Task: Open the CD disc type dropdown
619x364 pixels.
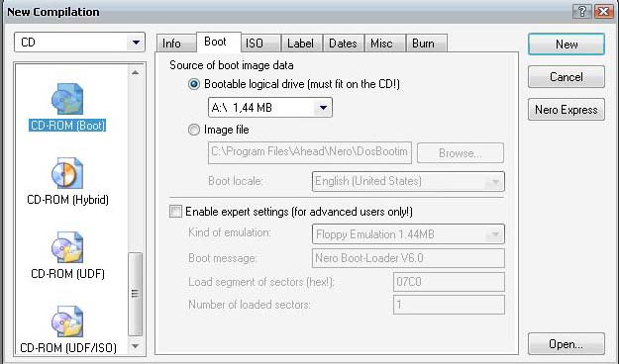Action: click(80, 43)
